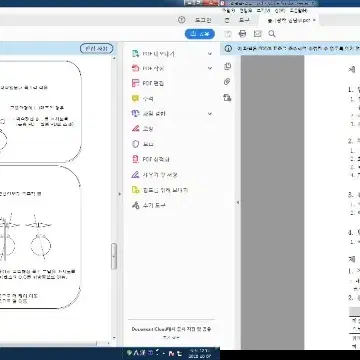Click the envelope email icon in the toolbar
Viewport: 360px width, 360px height.
tap(258, 34)
